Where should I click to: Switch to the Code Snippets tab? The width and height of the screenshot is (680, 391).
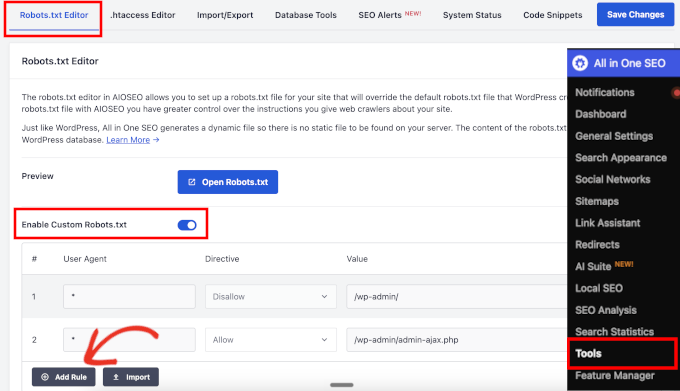tap(552, 15)
